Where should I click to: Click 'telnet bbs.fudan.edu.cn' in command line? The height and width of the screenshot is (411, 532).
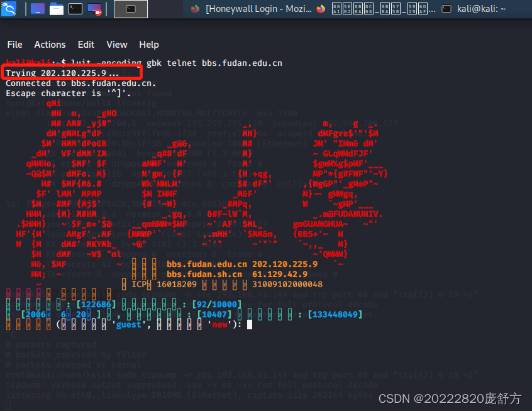224,63
